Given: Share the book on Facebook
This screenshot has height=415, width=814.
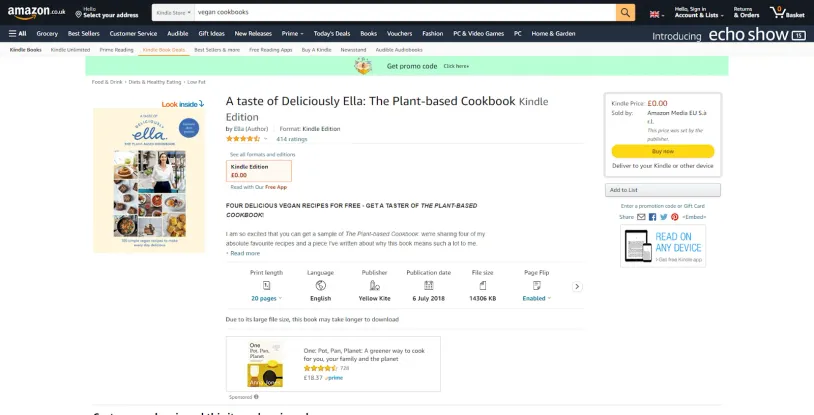Looking at the screenshot, I should [652, 216].
